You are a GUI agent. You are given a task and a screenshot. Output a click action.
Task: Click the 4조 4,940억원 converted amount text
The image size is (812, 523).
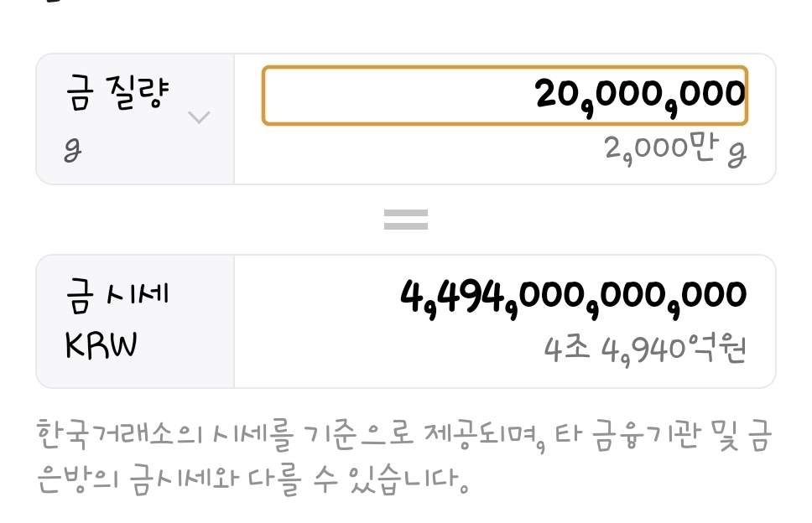point(644,348)
